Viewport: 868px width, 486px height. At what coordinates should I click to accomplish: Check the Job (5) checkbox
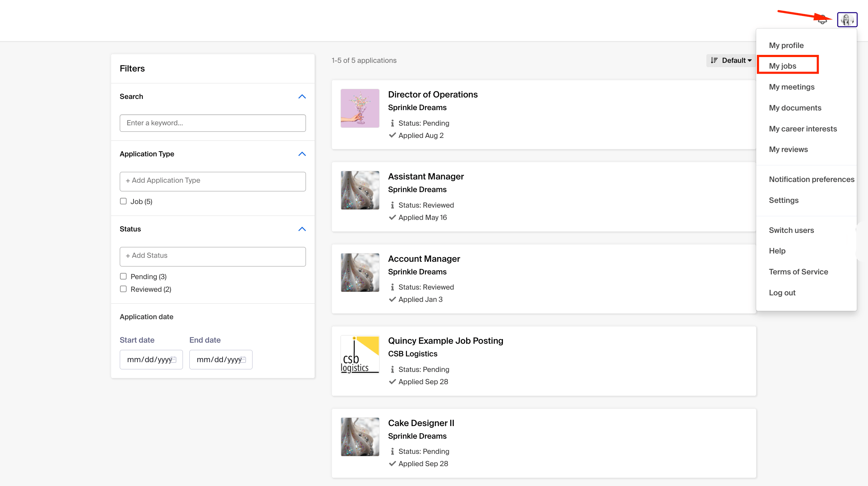123,201
